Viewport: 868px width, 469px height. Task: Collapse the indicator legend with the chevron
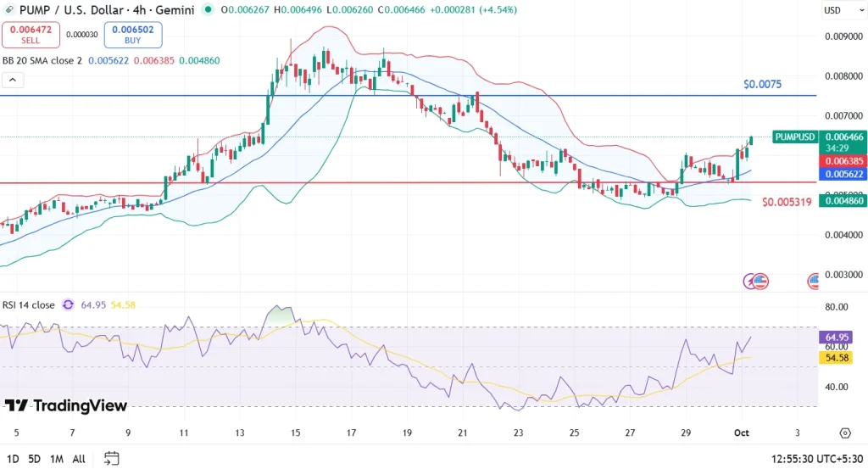(x=13, y=80)
